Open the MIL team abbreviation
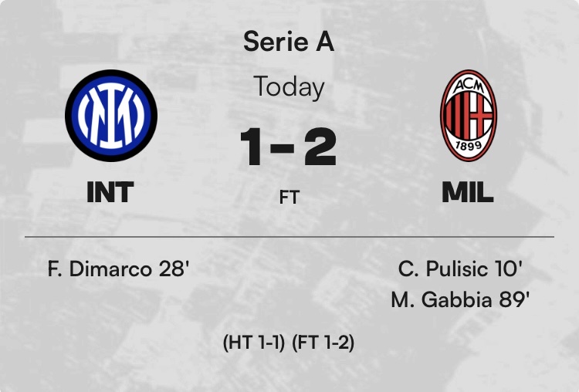The height and width of the screenshot is (392, 579). point(468,192)
